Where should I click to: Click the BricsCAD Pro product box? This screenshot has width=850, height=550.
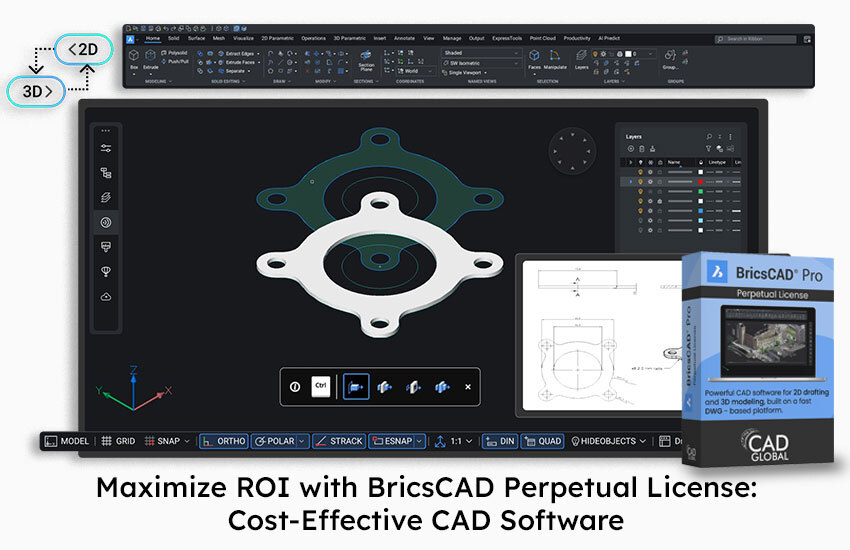pos(758,359)
